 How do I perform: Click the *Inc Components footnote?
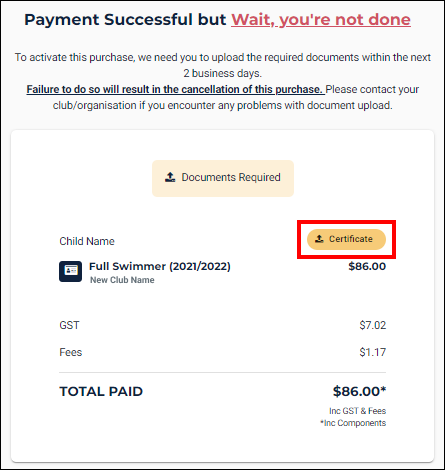(353, 423)
